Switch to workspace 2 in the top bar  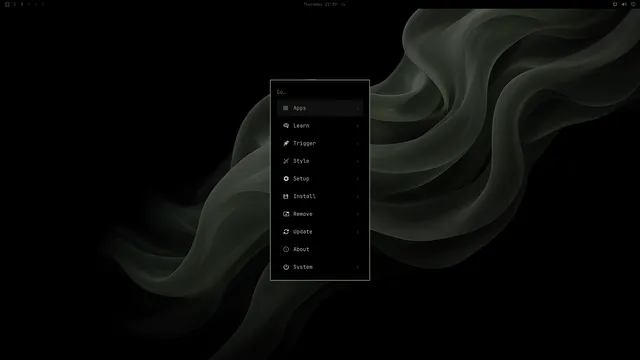click(x=22, y=4)
